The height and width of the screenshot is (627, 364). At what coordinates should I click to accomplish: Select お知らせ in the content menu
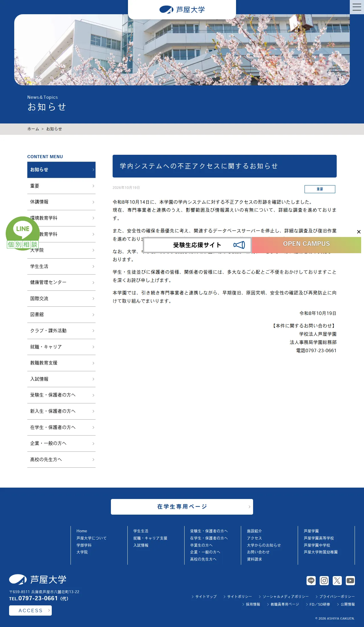[x=61, y=170]
